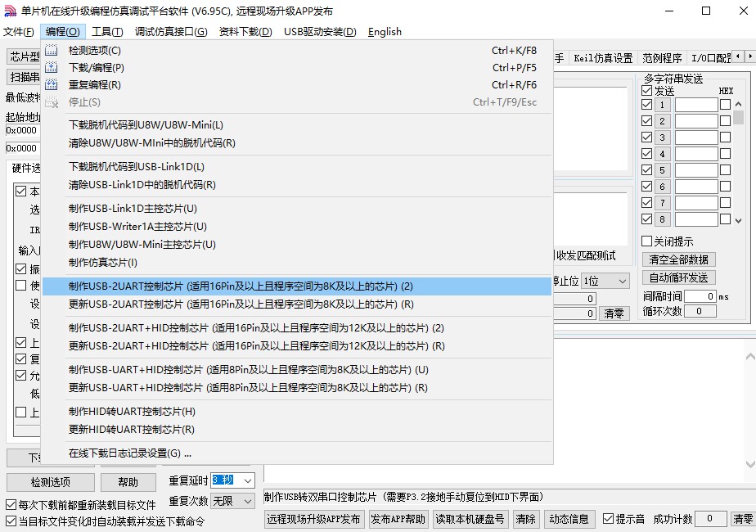Screen dimensions: 756x532
Task: Uncheck the row 1 send checkbox
Action: [647, 105]
